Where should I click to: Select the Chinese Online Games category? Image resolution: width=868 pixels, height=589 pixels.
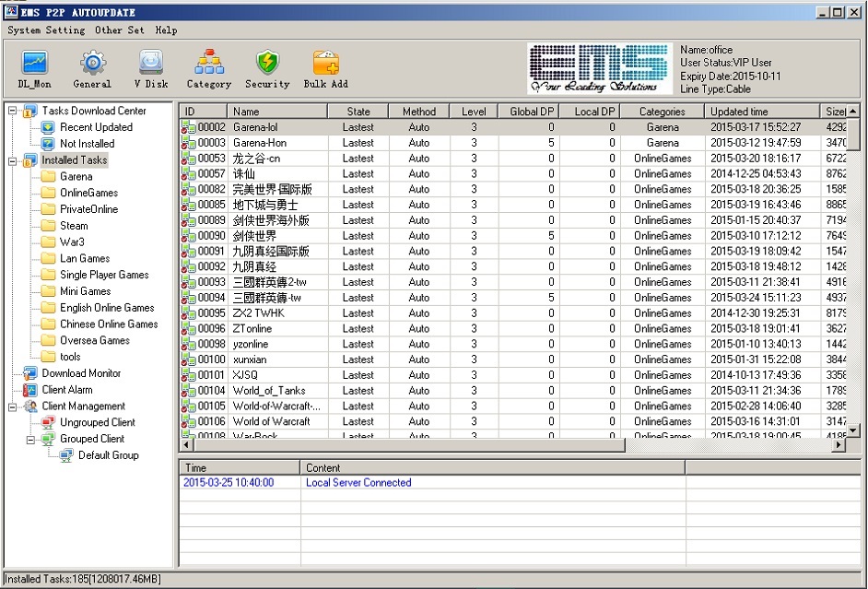pos(109,324)
